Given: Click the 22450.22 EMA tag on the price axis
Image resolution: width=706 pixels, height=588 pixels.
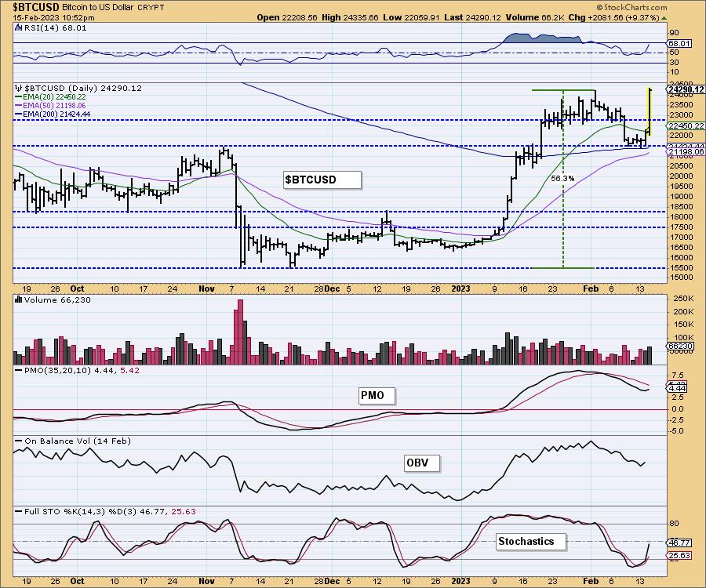Looking at the screenshot, I should 686,126.
